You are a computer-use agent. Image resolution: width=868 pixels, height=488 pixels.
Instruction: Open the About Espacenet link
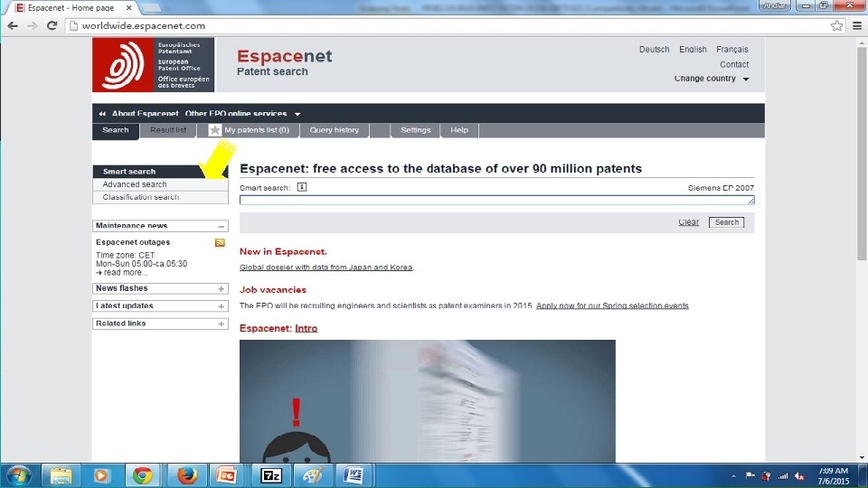145,114
